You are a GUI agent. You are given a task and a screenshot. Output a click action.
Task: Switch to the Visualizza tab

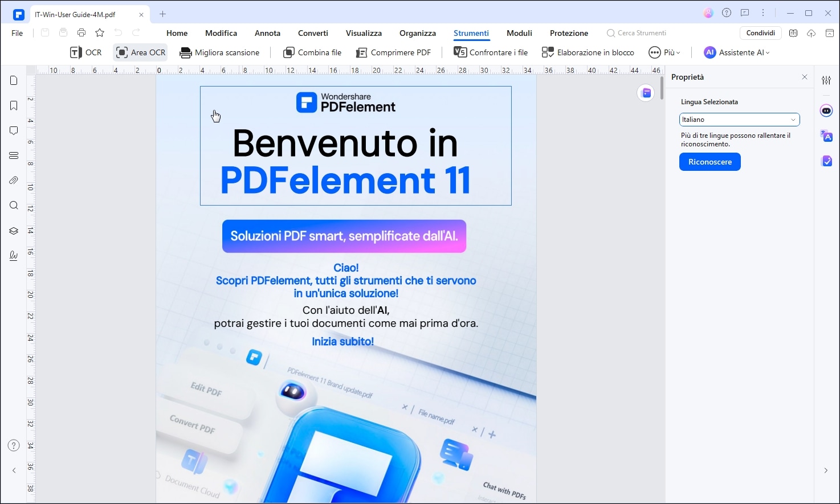(x=364, y=33)
